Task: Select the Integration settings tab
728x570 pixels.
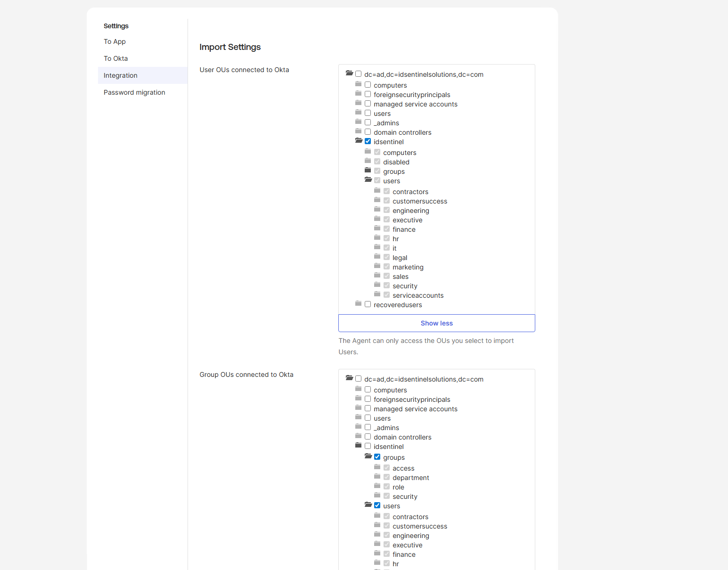Action: tap(142, 75)
